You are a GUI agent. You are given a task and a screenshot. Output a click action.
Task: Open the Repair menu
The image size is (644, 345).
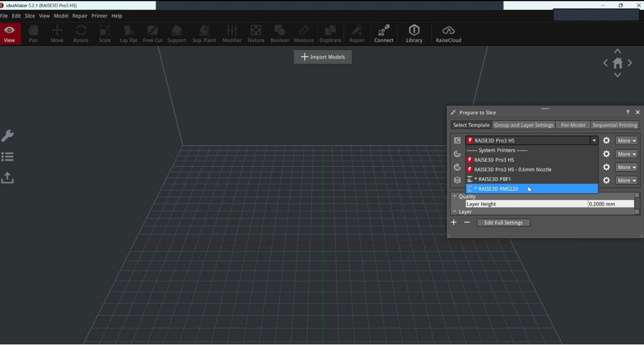(x=80, y=16)
